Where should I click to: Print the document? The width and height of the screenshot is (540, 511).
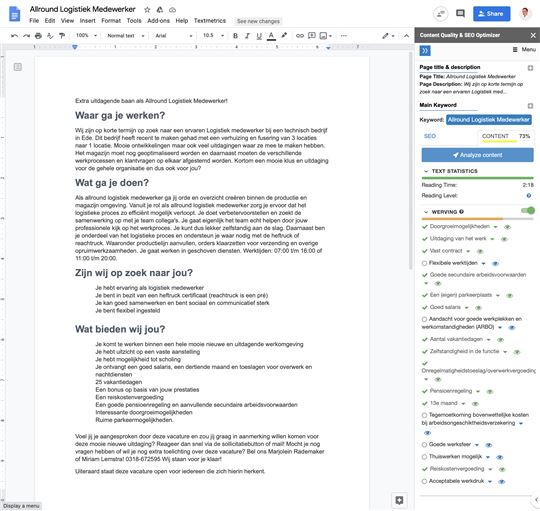point(38,35)
